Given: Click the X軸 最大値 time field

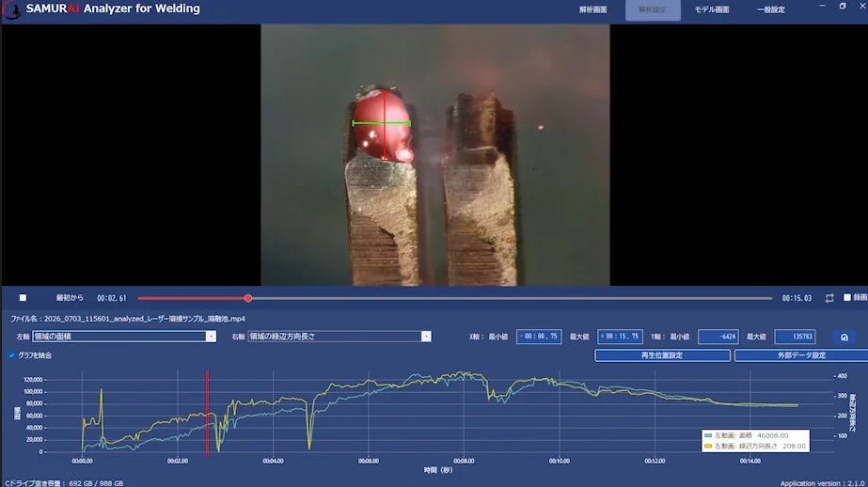Looking at the screenshot, I should pyautogui.click(x=620, y=337).
